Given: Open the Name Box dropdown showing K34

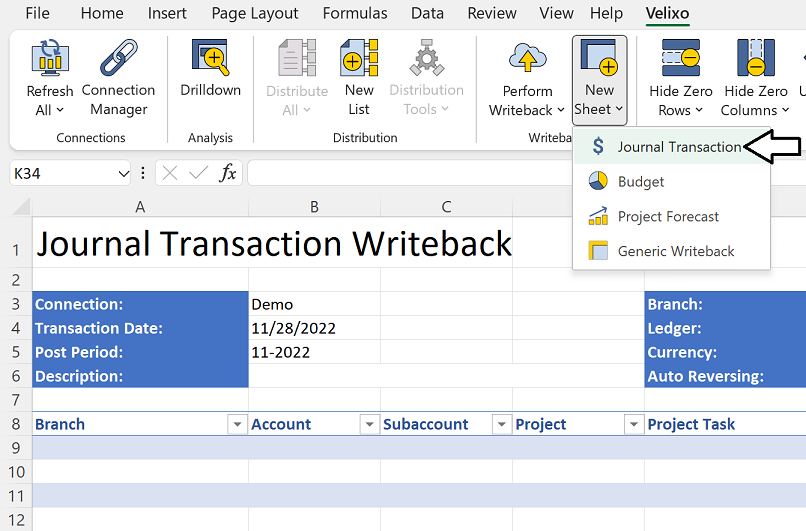Looking at the screenshot, I should 123,174.
